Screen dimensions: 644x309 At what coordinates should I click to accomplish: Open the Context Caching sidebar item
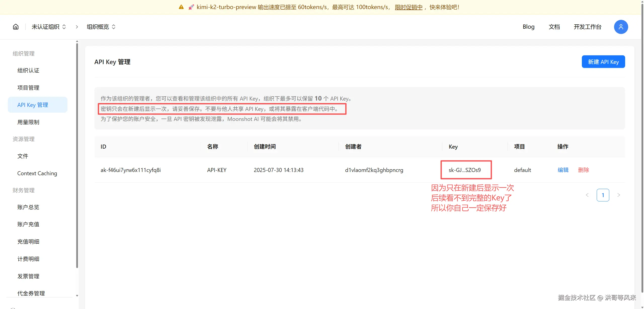37,173
